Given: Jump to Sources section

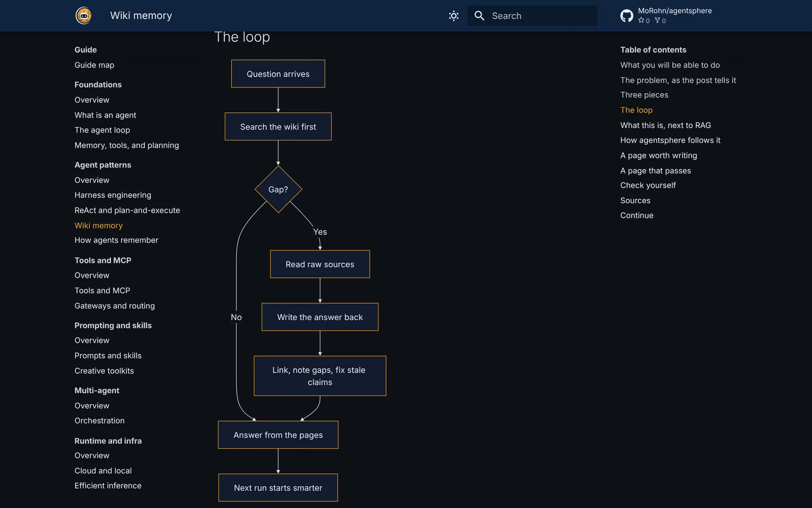Looking at the screenshot, I should pos(635,201).
